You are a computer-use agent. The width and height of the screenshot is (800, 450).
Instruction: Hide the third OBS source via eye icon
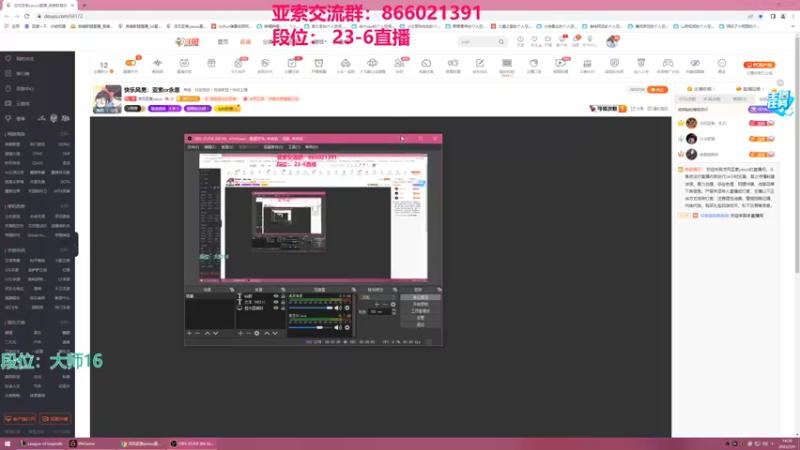click(276, 308)
